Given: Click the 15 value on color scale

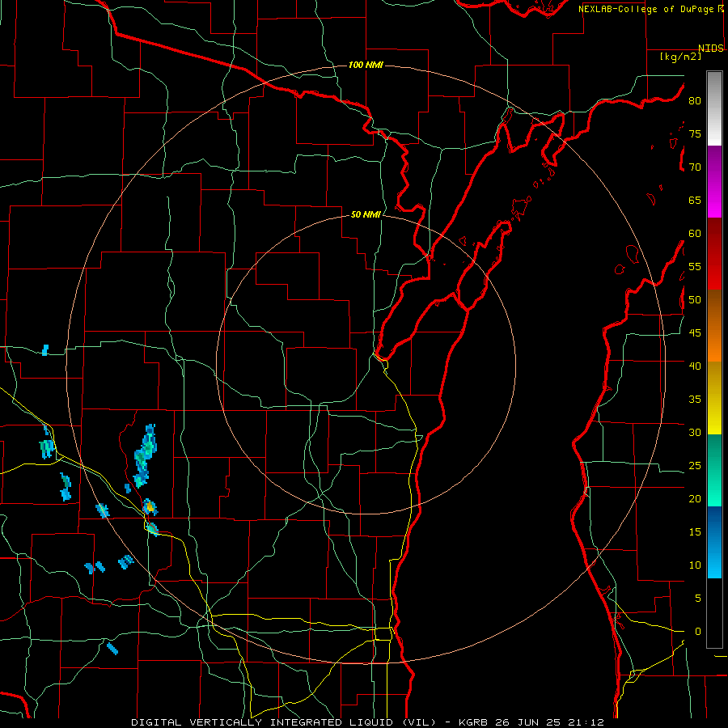Looking at the screenshot, I should (x=695, y=532).
